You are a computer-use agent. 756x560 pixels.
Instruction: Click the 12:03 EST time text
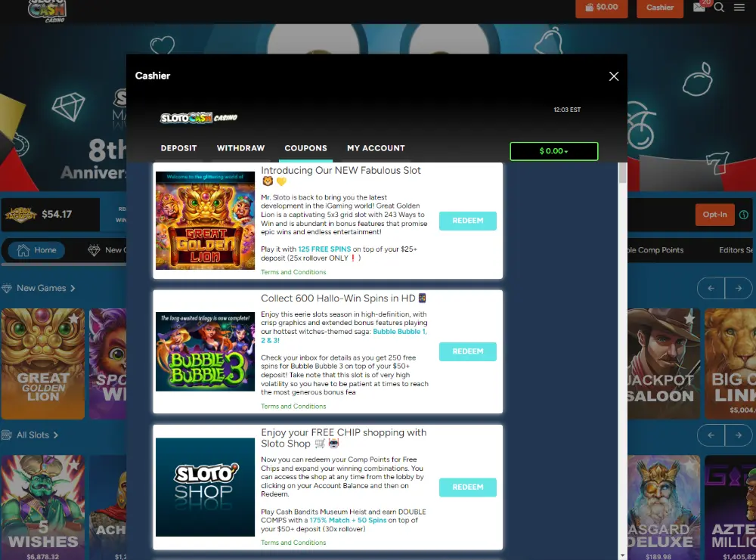click(567, 110)
